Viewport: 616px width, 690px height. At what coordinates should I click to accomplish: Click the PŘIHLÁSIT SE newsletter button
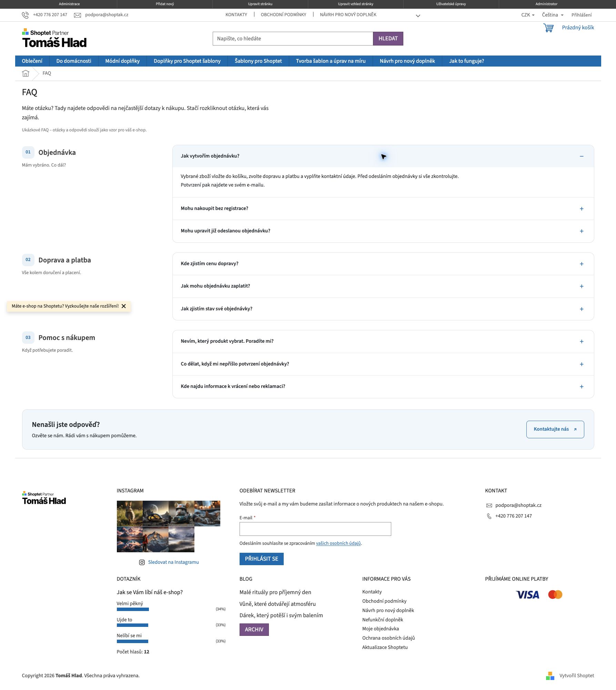click(261, 559)
